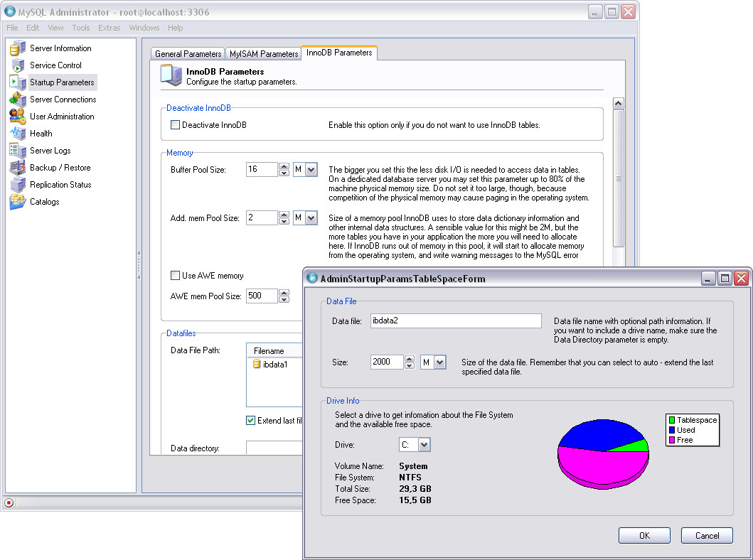Viewport: 753px width, 560px height.
Task: Click the TableSpaceForm dialog title icon
Action: point(312,279)
